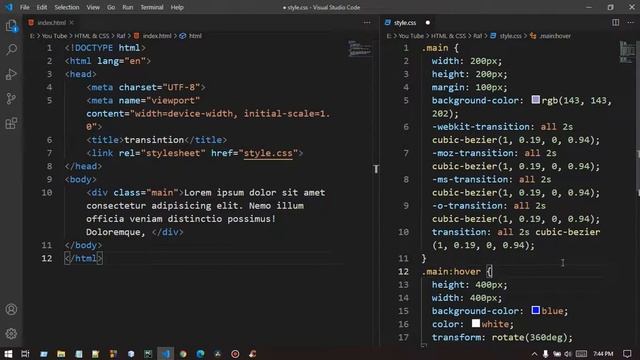Open the notification center icon

tap(627, 353)
